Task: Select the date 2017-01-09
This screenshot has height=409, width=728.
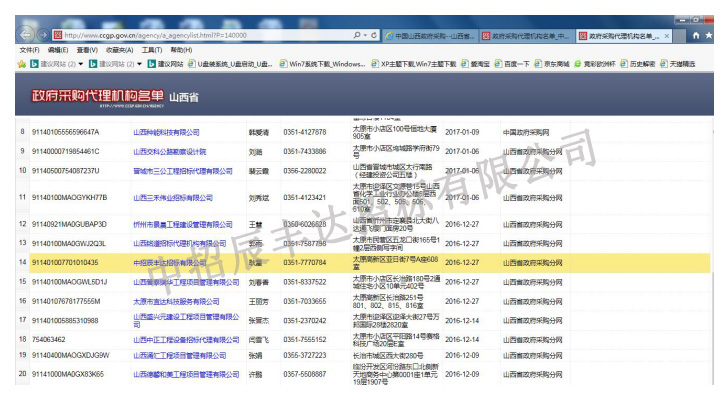Action: pyautogui.click(x=462, y=132)
